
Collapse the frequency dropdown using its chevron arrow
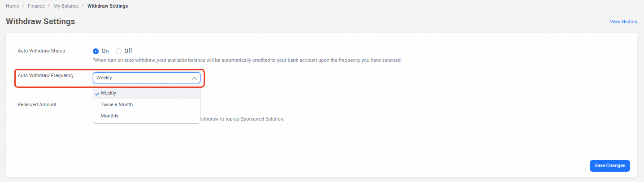(194, 78)
